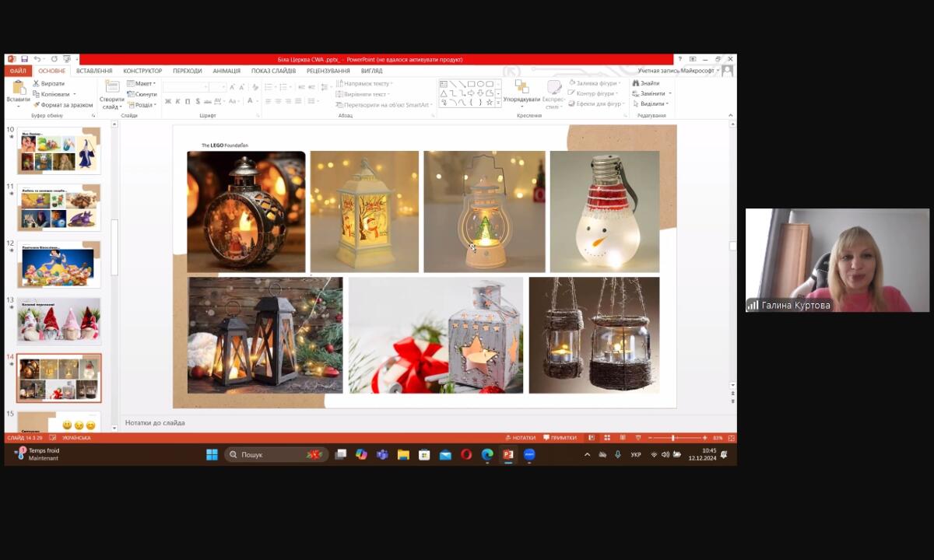Image resolution: width=934 pixels, height=560 pixels.
Task: Toggle underline text formatting
Action: 188,101
